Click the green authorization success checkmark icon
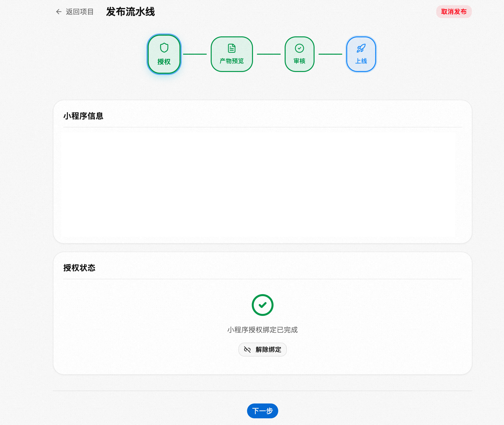Viewport: 504px width, 425px height. (x=262, y=305)
